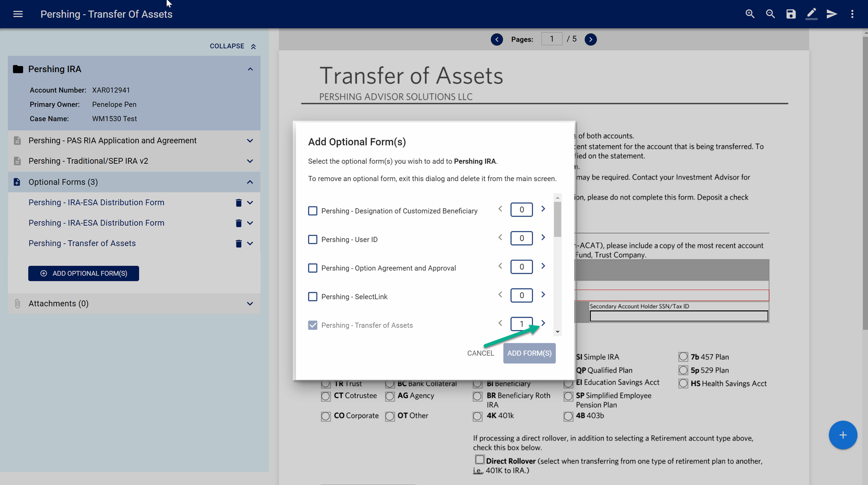Screen dimensions: 868x485
Task: Open Pershing - Transfer of Assets in sidebar
Action: point(82,243)
